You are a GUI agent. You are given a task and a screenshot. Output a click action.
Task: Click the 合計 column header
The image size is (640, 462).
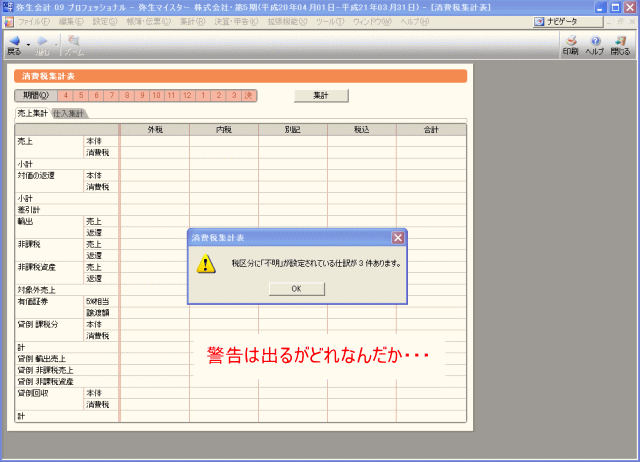click(431, 130)
